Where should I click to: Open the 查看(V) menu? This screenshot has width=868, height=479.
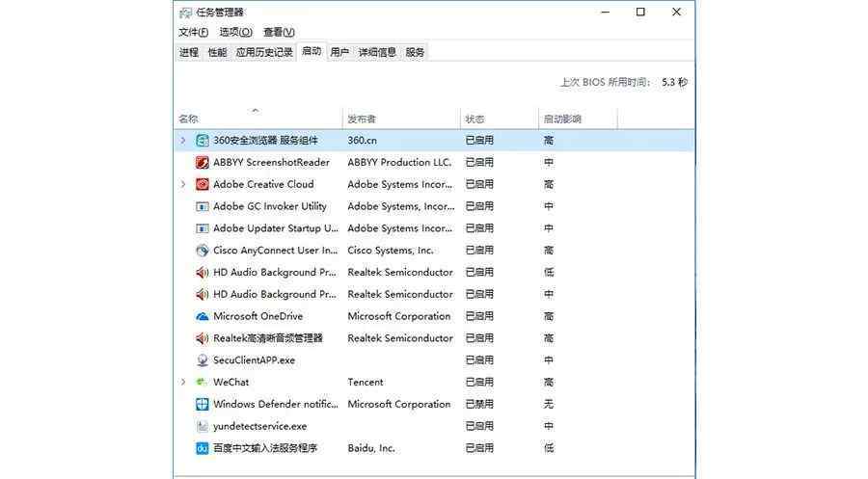point(279,32)
